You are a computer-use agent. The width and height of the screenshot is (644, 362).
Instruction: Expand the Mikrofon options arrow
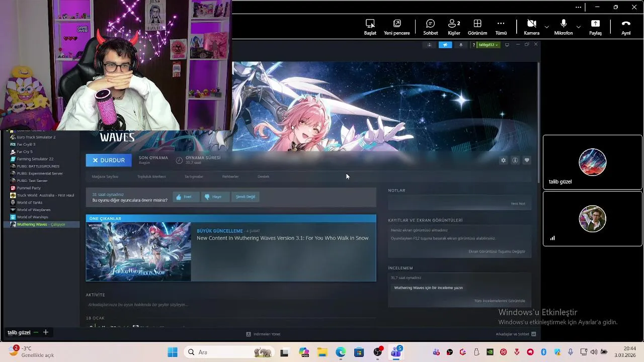[x=579, y=27]
